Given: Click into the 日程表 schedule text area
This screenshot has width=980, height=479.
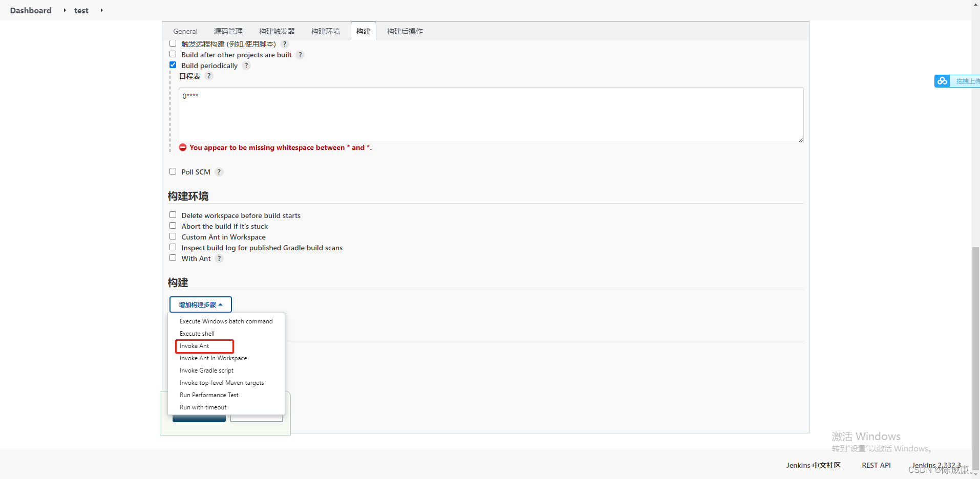Looking at the screenshot, I should click(x=491, y=115).
